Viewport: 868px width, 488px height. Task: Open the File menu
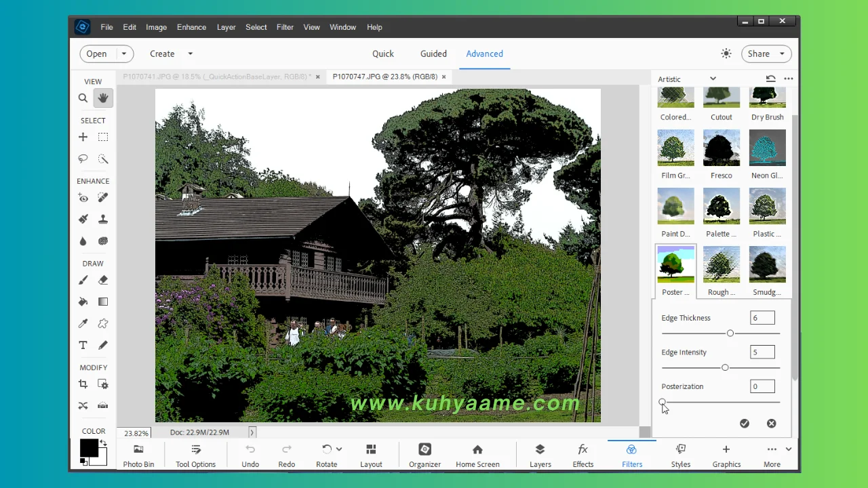pos(106,27)
